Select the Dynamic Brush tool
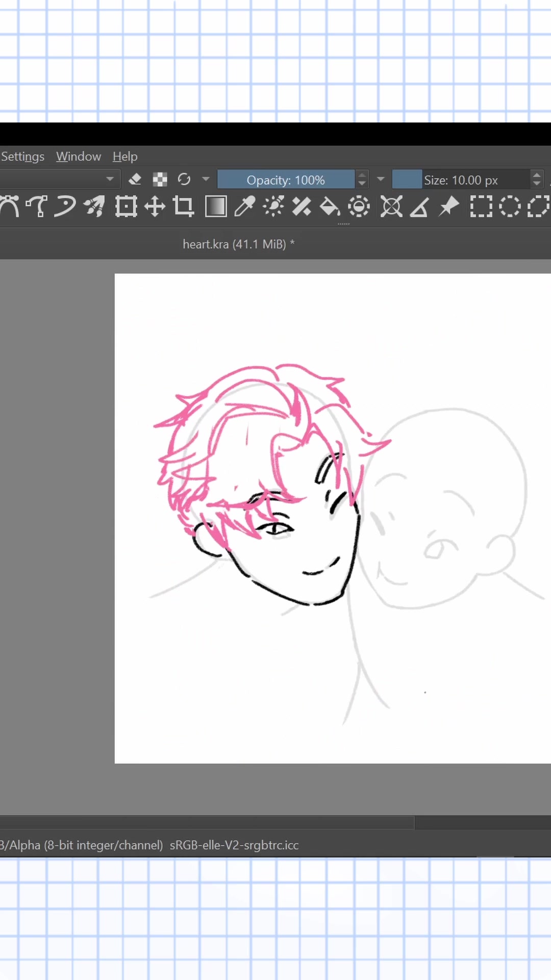The height and width of the screenshot is (980, 551). 65,207
